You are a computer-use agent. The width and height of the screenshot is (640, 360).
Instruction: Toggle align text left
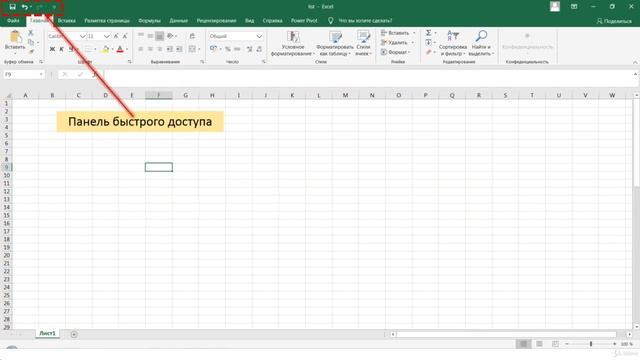tap(141, 49)
